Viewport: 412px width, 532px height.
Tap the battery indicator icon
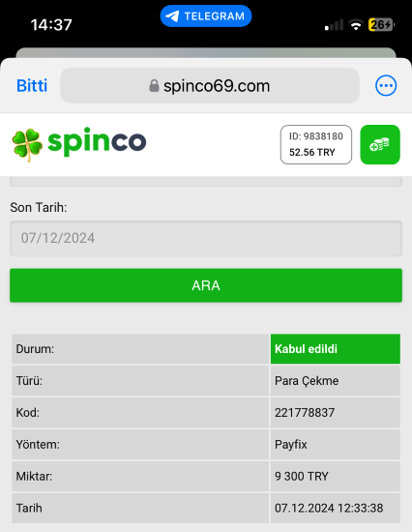(381, 25)
